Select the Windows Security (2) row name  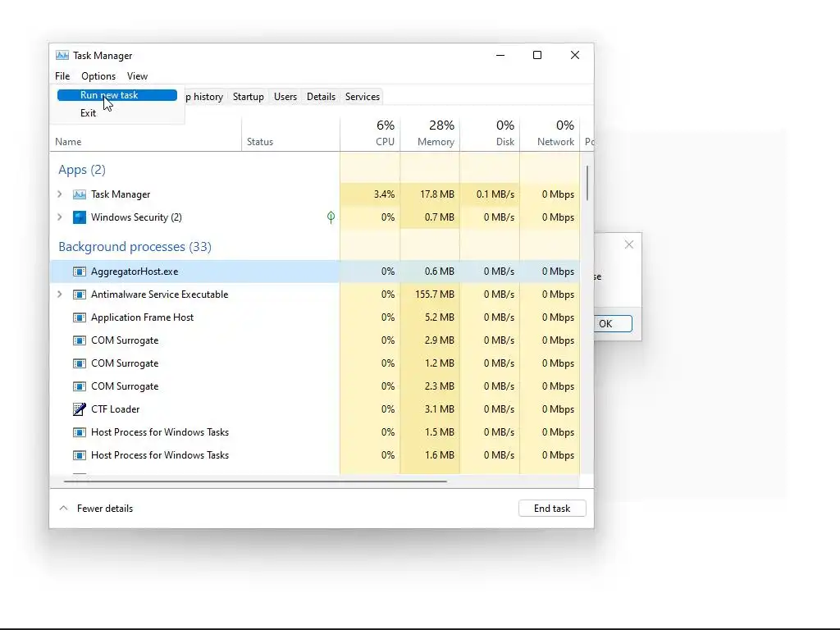[136, 217]
